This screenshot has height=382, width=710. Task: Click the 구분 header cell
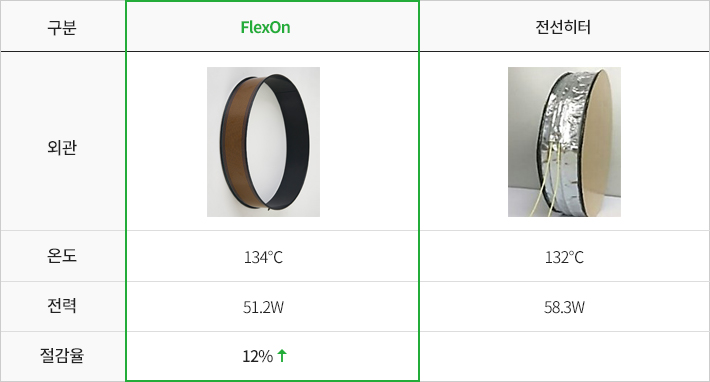(62, 27)
